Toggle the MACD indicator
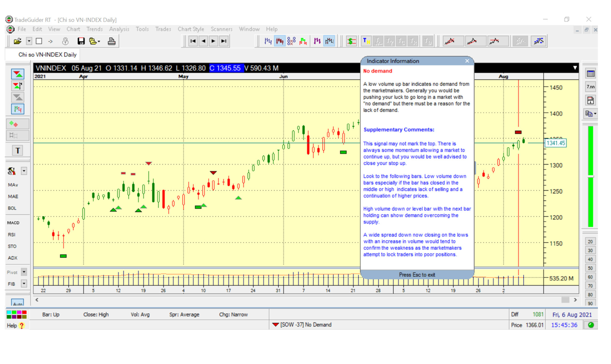 pos(13,223)
